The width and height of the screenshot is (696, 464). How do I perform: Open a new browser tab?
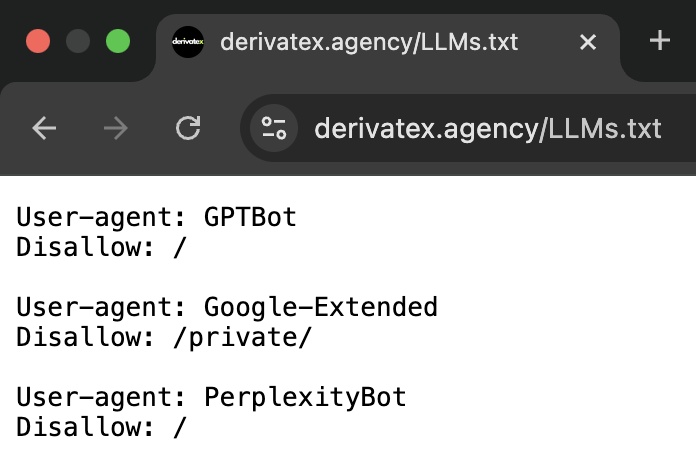pyautogui.click(x=659, y=41)
